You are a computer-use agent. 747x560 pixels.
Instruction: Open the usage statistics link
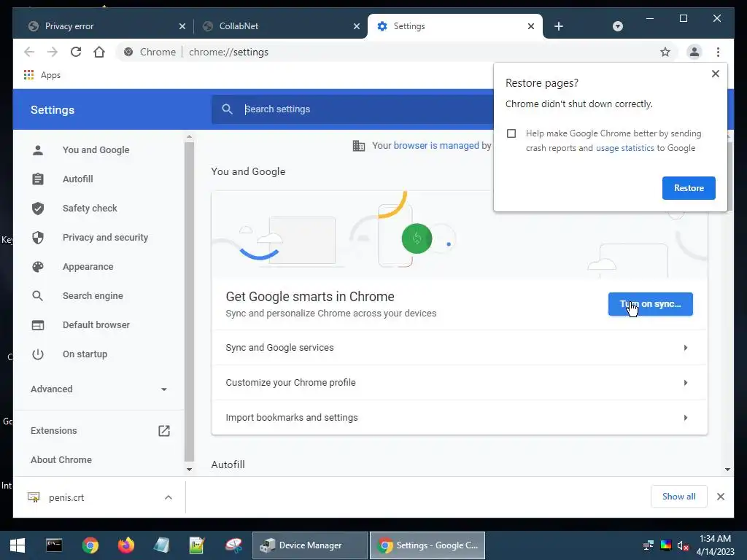pos(624,148)
